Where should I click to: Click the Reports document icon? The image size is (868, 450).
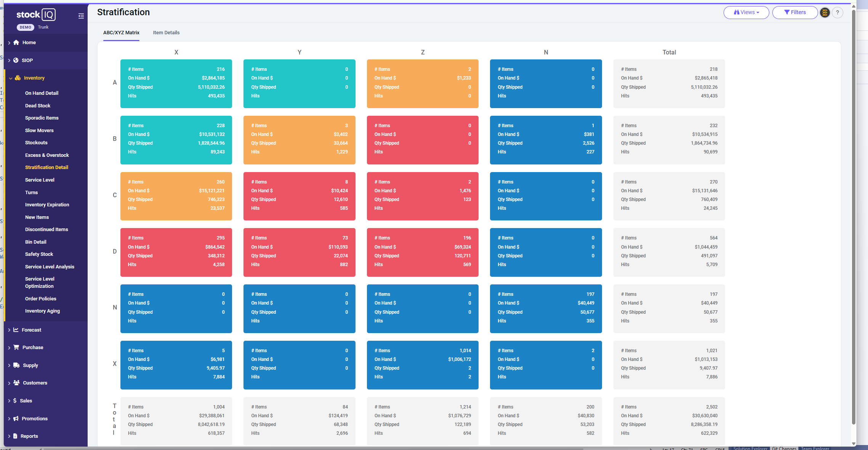[15, 436]
